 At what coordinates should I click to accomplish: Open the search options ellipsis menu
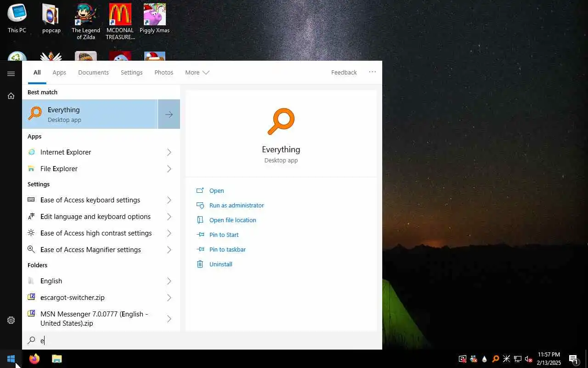point(373,72)
